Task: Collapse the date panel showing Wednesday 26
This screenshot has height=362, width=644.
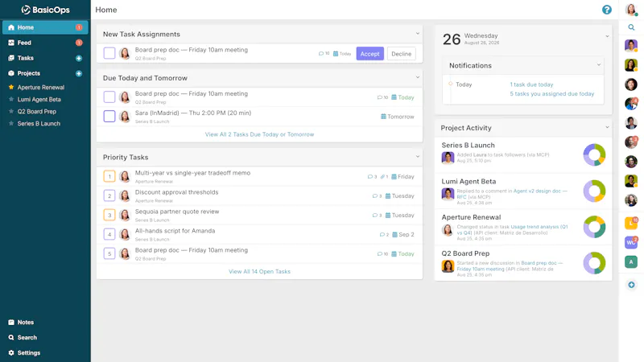Action: coord(607,36)
